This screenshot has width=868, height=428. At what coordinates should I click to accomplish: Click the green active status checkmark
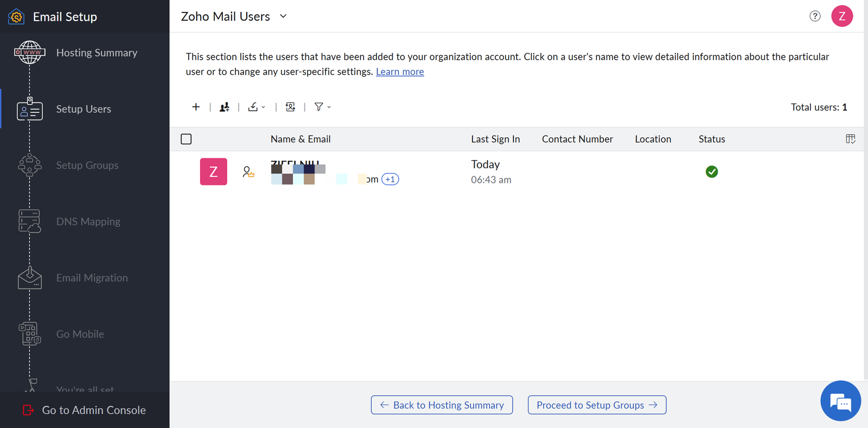tap(712, 172)
